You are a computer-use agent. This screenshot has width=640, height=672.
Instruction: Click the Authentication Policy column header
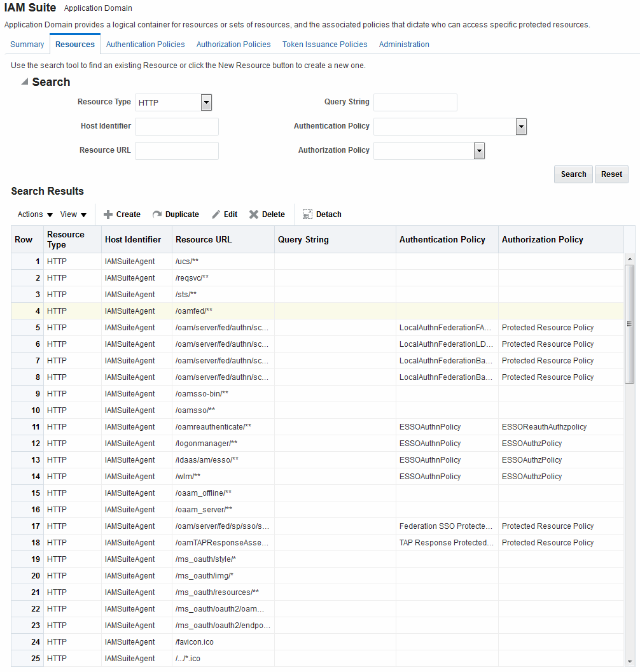[x=447, y=239]
